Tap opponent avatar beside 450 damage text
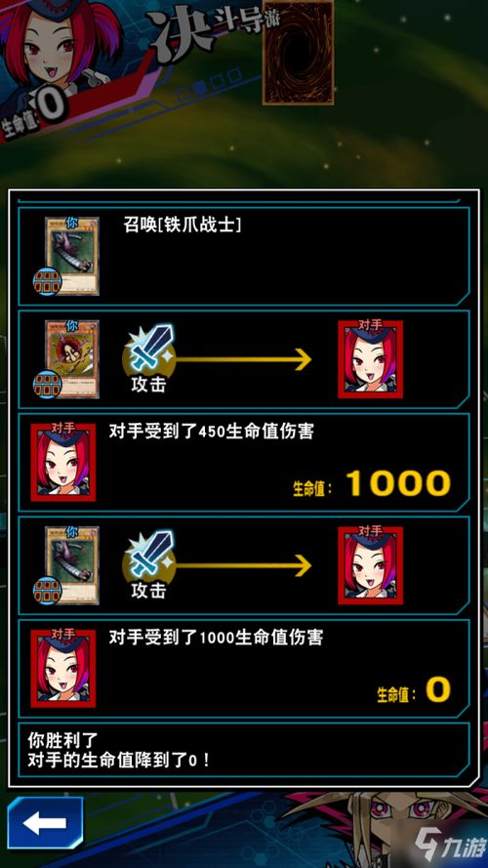This screenshot has height=868, width=488. (63, 462)
